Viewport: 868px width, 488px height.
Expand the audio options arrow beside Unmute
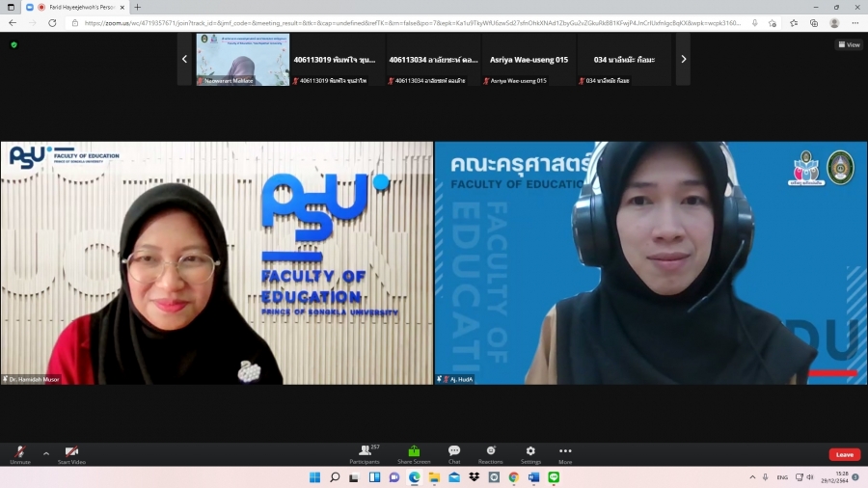[x=45, y=452]
